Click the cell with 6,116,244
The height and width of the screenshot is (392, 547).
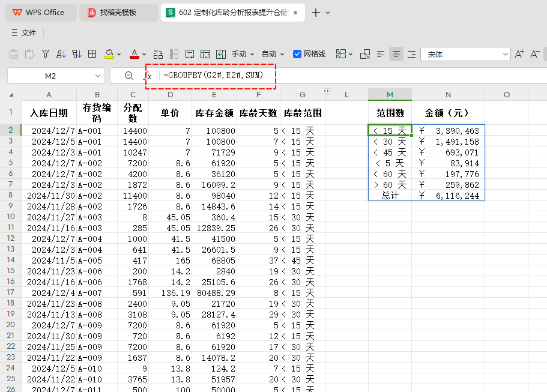(x=449, y=195)
